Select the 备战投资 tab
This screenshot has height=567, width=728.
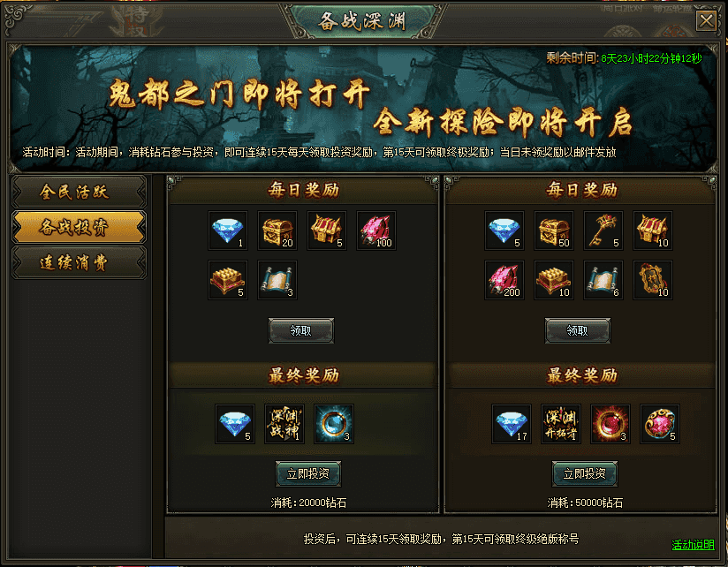coord(79,227)
